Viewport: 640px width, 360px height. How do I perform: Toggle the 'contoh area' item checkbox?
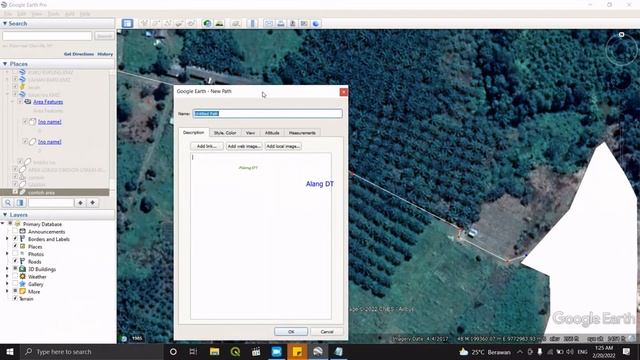coord(15,192)
